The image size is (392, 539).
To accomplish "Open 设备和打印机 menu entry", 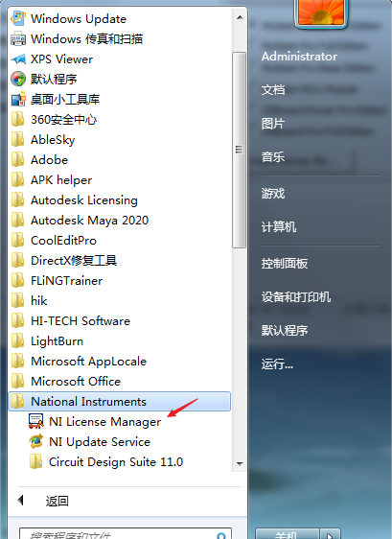I will [x=296, y=297].
